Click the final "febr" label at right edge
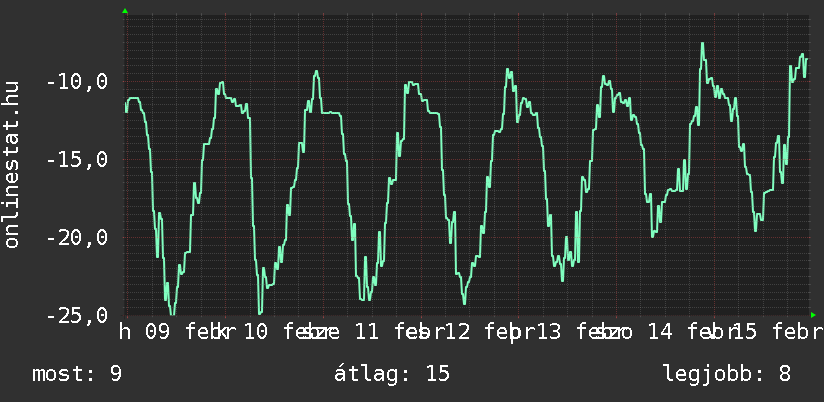Viewport: 824px width, 402px height. [x=800, y=332]
